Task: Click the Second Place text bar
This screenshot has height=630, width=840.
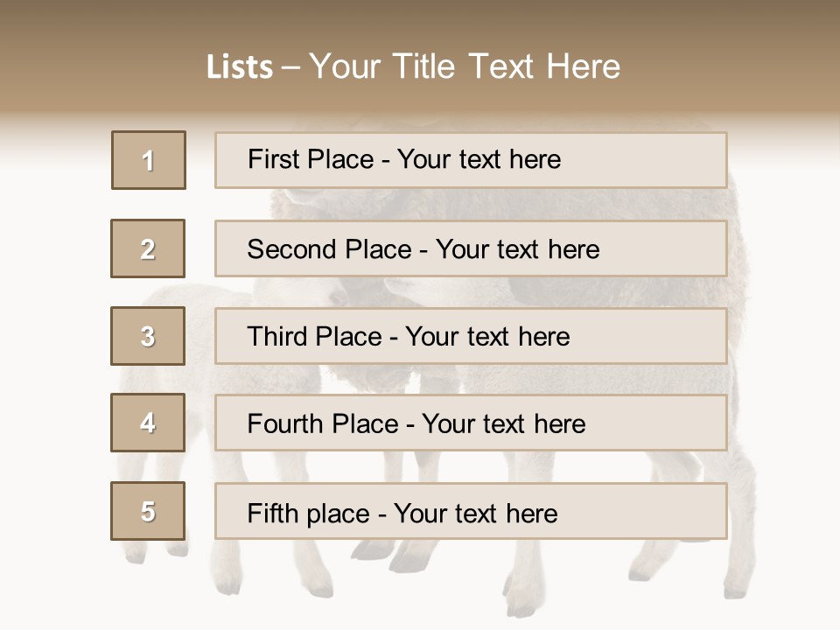Action: point(471,248)
